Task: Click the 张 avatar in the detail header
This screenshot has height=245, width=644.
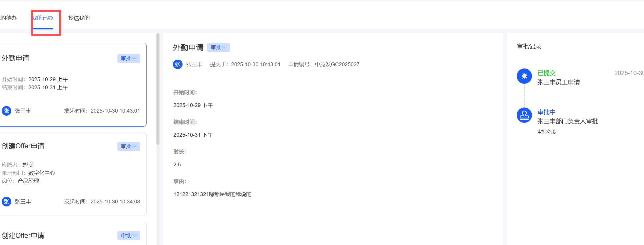Action: [178, 64]
